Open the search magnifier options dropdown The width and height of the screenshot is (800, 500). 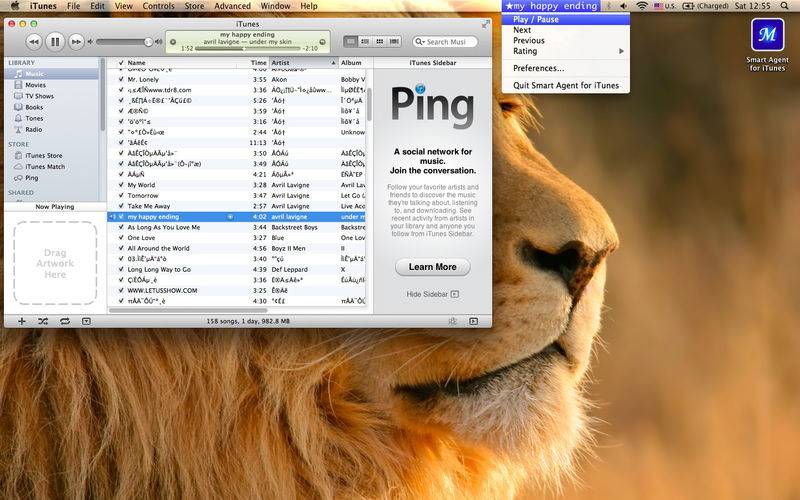coord(419,42)
